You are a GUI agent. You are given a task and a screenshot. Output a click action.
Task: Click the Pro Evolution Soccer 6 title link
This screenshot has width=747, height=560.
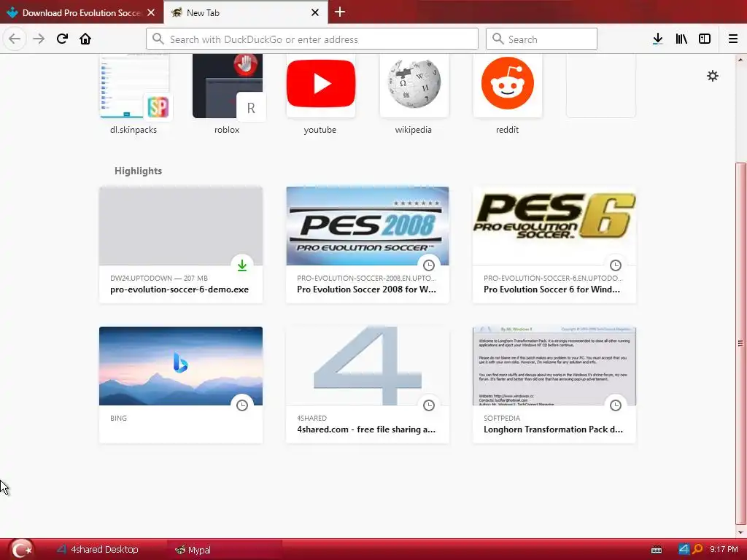point(551,289)
